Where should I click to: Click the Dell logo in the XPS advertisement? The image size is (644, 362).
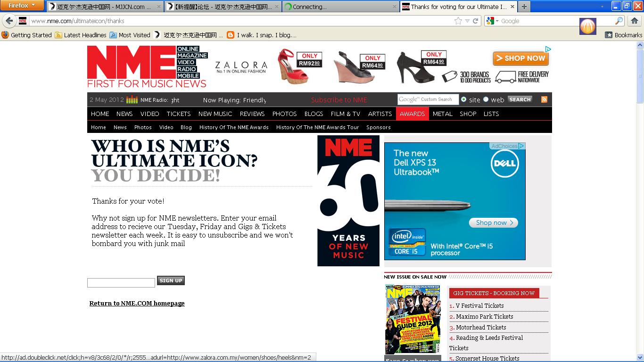point(504,163)
